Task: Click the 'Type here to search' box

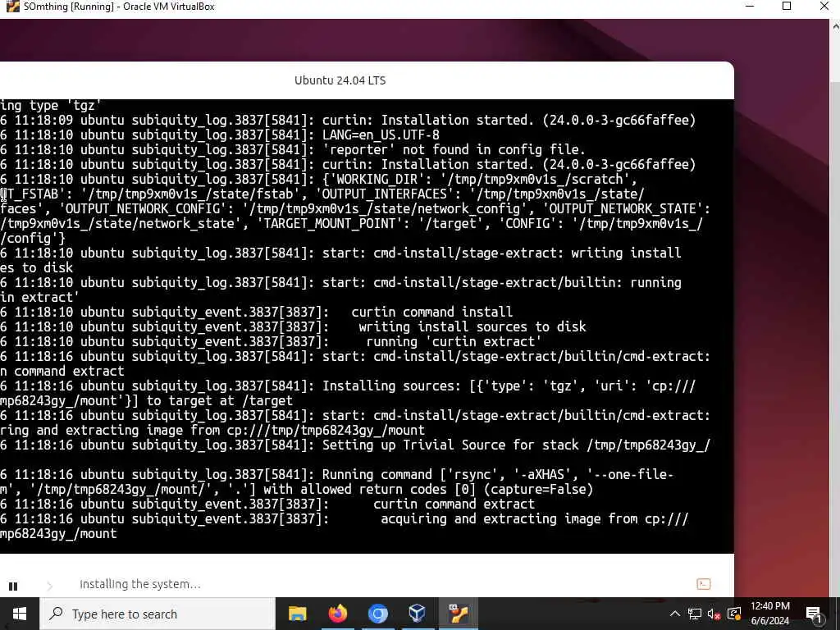Action: [157, 614]
